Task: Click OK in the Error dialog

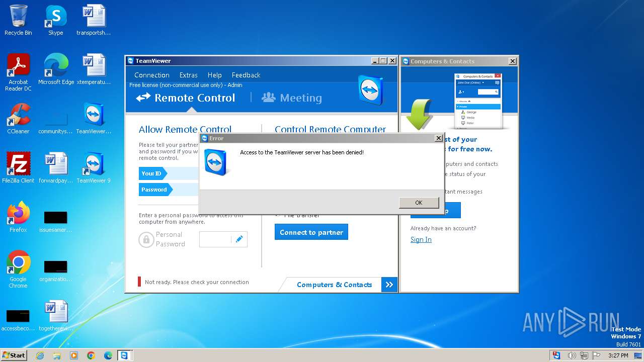Action: [419, 203]
